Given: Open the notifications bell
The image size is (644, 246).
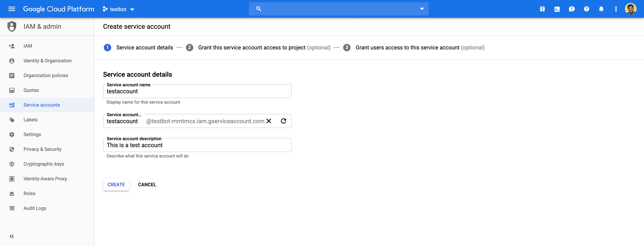Looking at the screenshot, I should [601, 9].
